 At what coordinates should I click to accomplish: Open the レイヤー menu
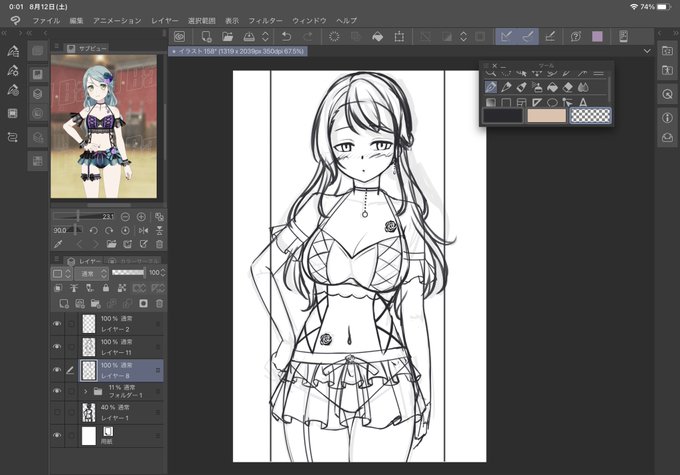click(x=165, y=20)
